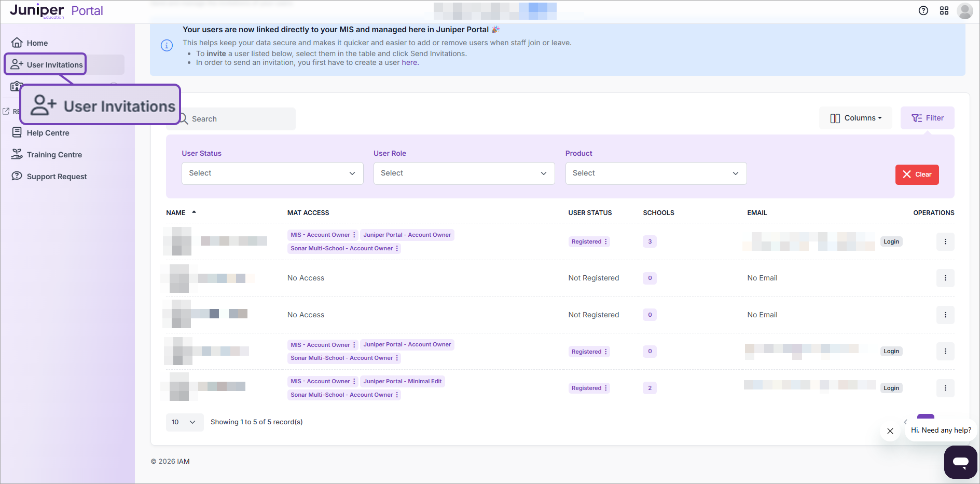Click the schools count badge showing 3
Viewport: 980px width, 484px height.
[x=650, y=241]
